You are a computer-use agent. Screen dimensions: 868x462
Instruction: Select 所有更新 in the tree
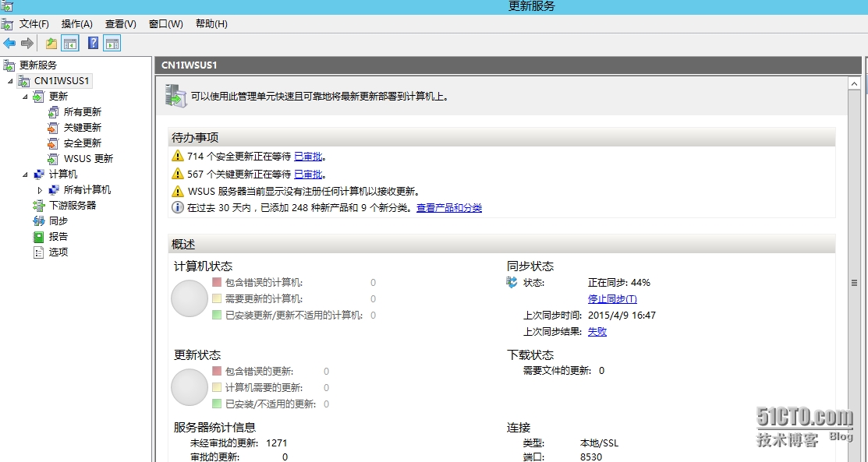83,111
